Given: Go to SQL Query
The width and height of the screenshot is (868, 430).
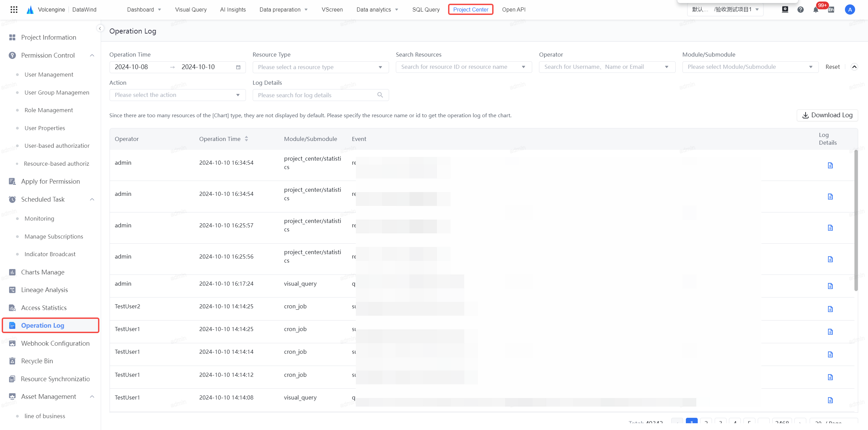Looking at the screenshot, I should click(x=426, y=9).
